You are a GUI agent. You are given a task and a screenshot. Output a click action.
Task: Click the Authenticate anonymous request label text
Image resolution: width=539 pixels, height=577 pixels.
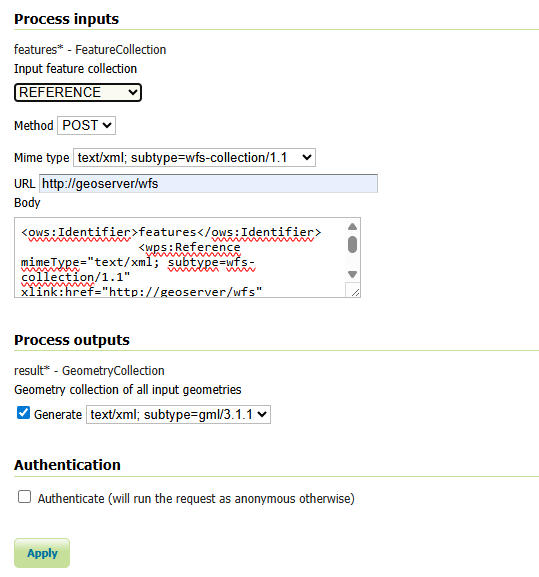tap(196, 499)
